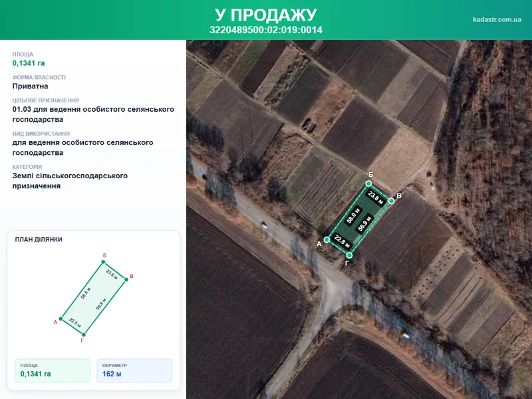Open the kadastr.com.ua link in header
Screen dimensions: 532x399
coord(497,19)
